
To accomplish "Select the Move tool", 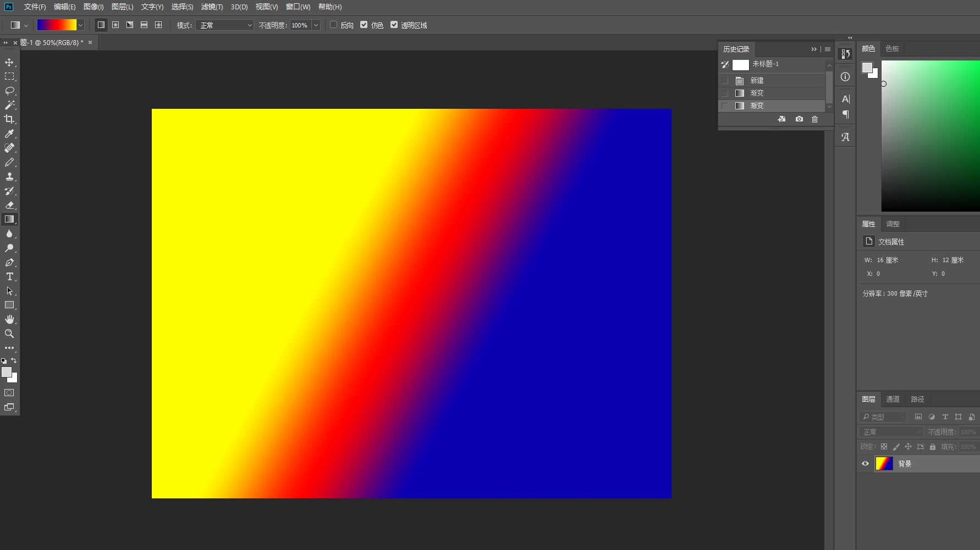I will click(x=9, y=62).
